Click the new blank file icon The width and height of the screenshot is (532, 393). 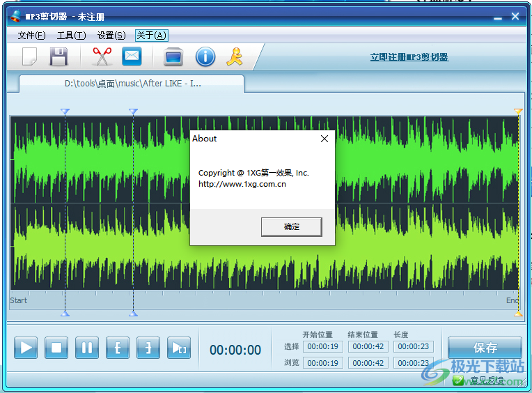click(29, 56)
